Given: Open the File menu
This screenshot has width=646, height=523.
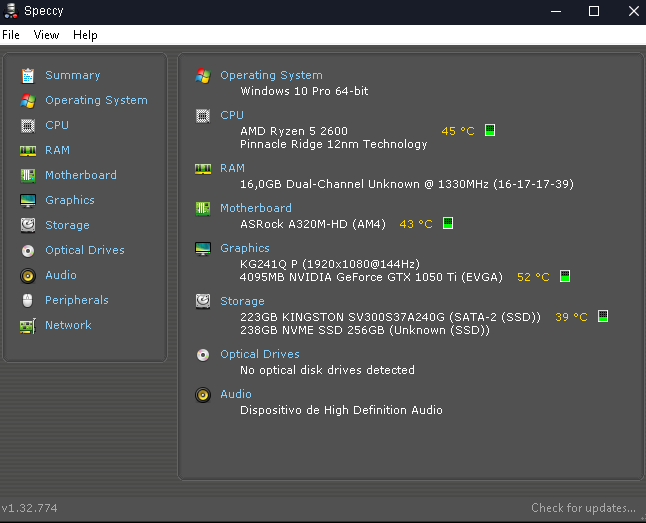Looking at the screenshot, I should [x=11, y=35].
